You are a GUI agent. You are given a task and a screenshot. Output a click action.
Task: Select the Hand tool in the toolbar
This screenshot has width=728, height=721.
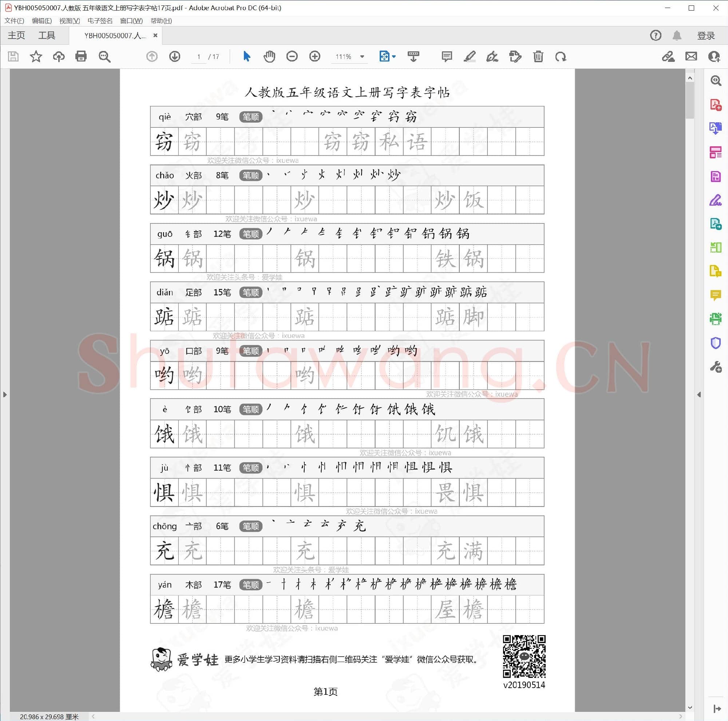(269, 56)
